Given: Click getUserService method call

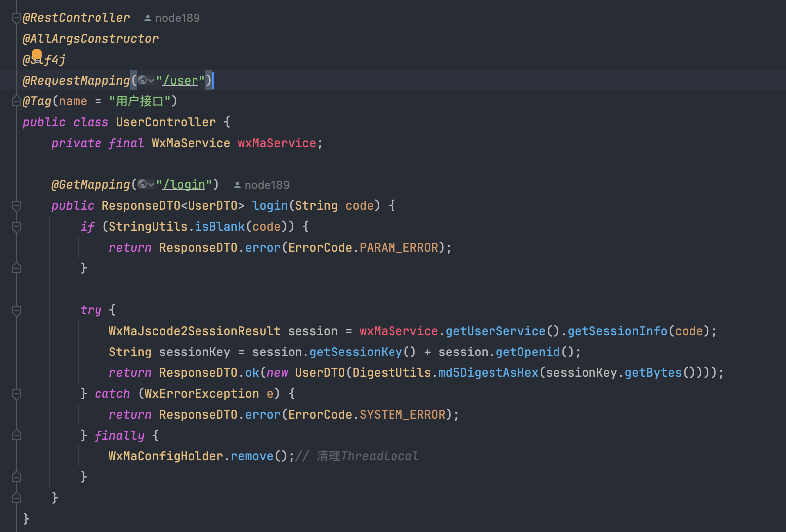Looking at the screenshot, I should click(495, 331).
